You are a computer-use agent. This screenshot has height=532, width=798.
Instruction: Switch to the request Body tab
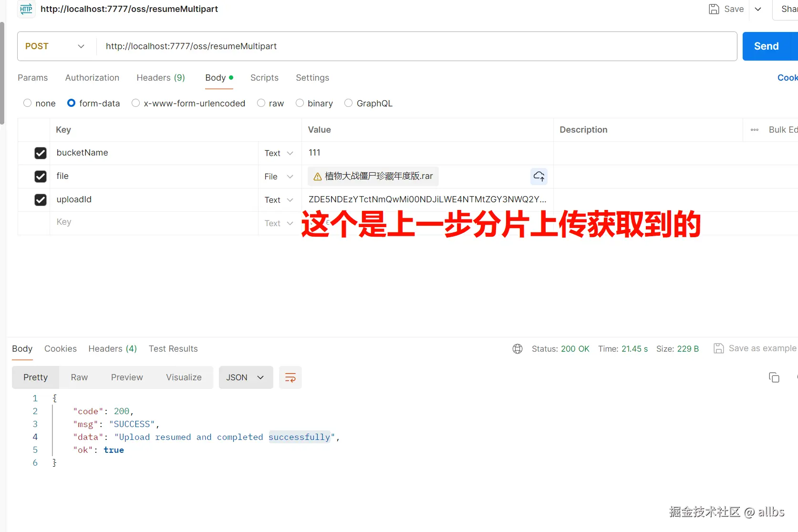tap(219, 78)
